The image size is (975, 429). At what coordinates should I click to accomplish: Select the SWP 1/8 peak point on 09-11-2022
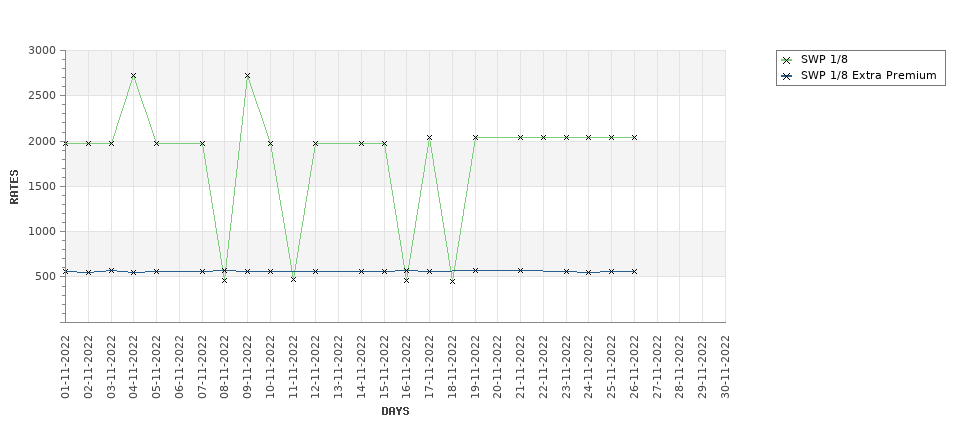(247, 76)
